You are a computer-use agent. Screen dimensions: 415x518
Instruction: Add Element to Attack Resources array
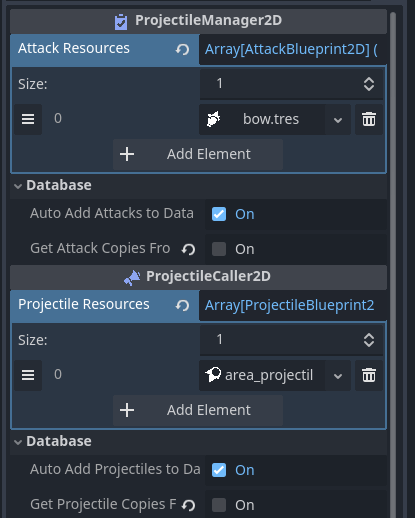[x=198, y=154]
